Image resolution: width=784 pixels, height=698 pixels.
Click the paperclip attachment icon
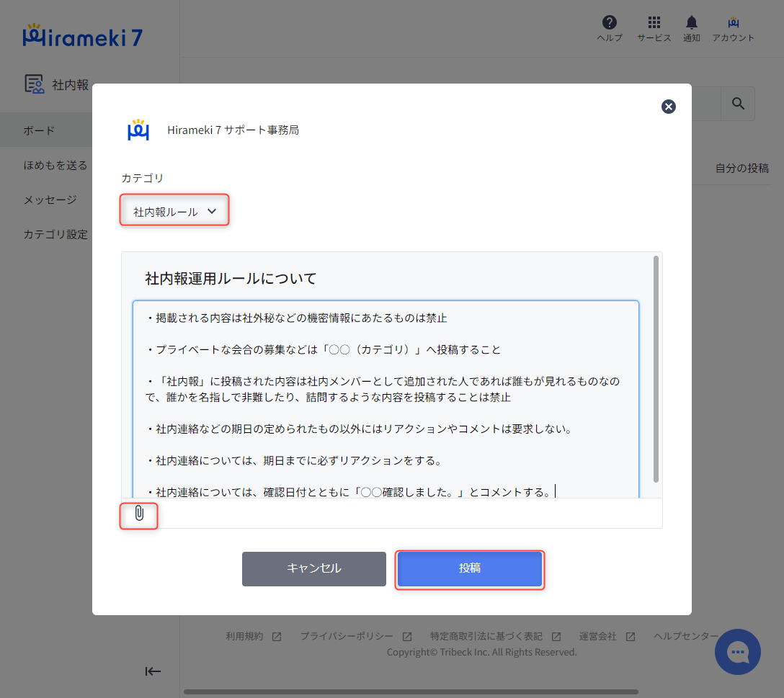pos(139,514)
